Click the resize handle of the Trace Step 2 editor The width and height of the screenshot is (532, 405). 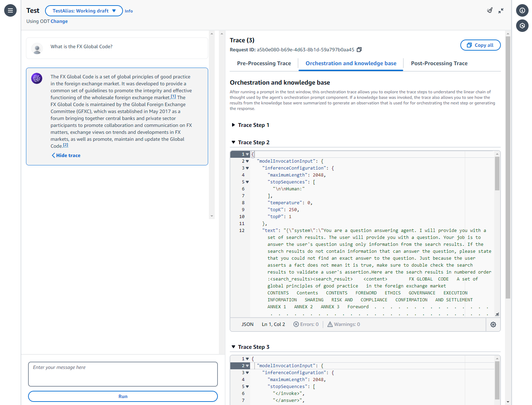[497, 314]
